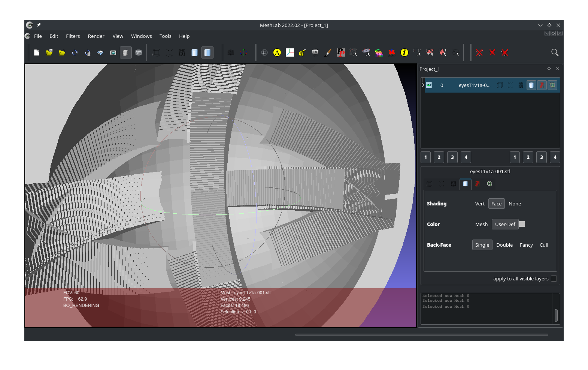Open project toolbar icon with stacked layers

click(x=49, y=52)
